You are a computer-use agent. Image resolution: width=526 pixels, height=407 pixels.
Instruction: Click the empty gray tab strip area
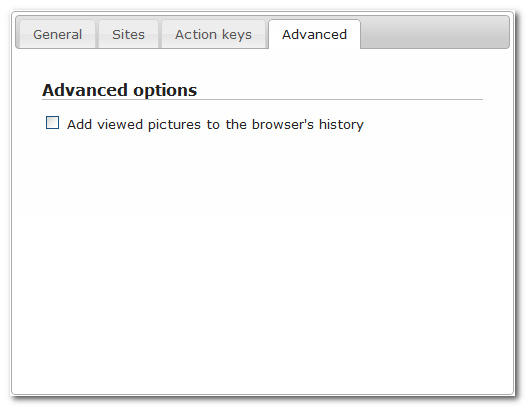435,33
